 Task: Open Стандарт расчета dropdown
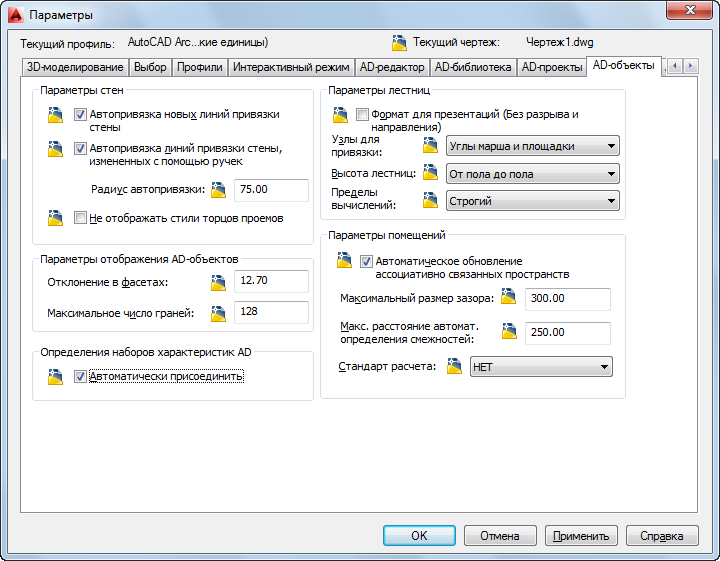[x=541, y=367]
